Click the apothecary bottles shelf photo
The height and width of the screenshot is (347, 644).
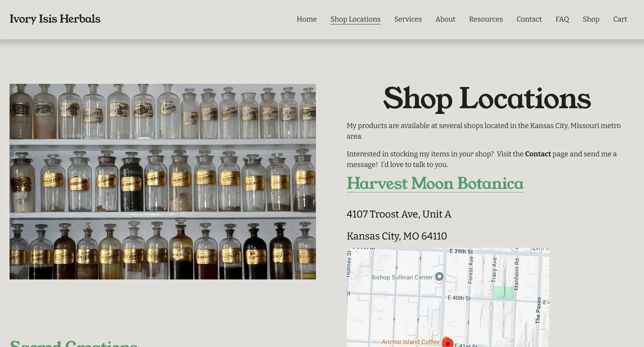tap(163, 181)
